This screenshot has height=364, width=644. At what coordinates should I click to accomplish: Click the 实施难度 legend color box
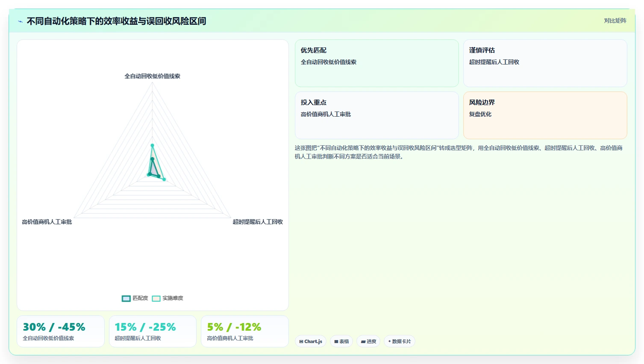(156, 299)
